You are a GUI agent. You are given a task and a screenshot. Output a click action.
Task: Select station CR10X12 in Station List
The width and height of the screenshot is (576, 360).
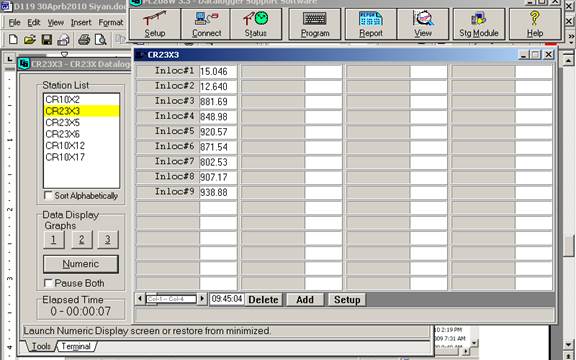click(x=81, y=145)
